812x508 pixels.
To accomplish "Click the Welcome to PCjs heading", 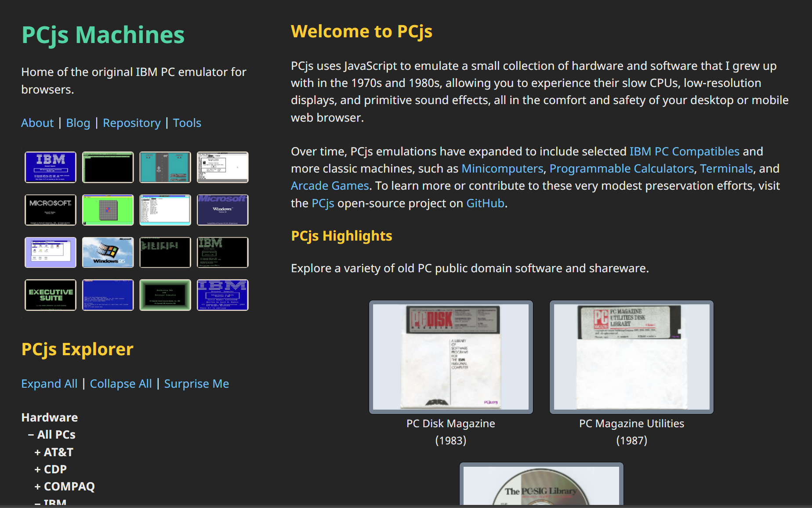I will 362,32.
